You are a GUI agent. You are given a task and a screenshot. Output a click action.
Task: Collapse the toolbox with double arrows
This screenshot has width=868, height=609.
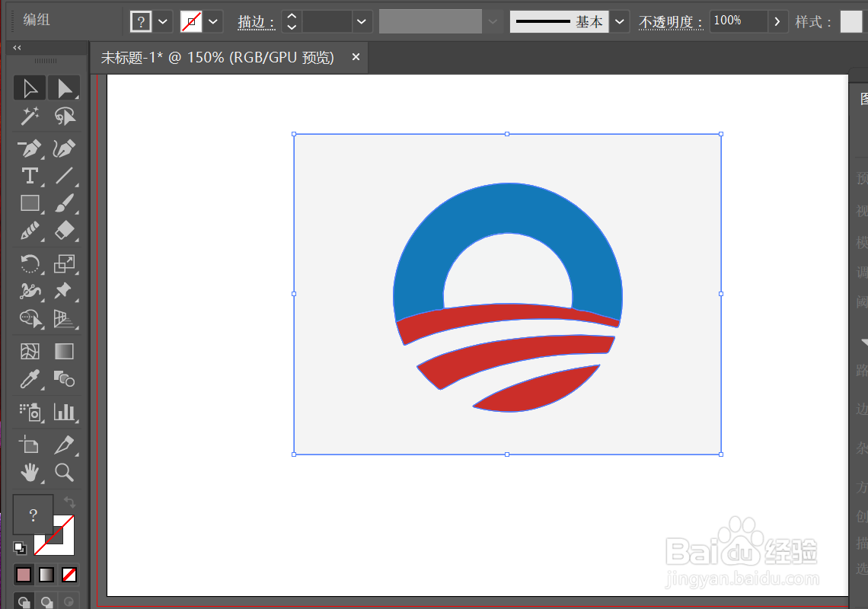click(x=18, y=48)
